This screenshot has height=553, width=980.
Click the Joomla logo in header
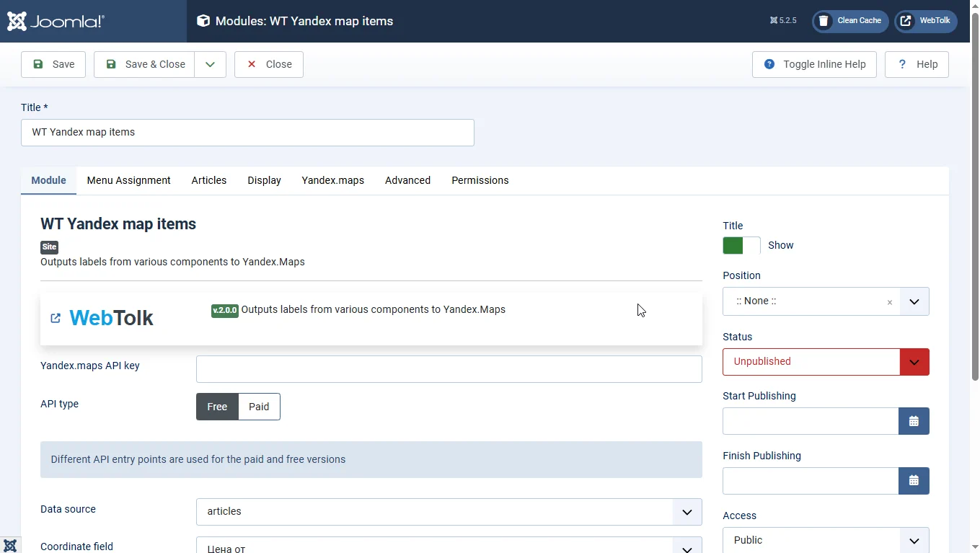[x=56, y=21]
